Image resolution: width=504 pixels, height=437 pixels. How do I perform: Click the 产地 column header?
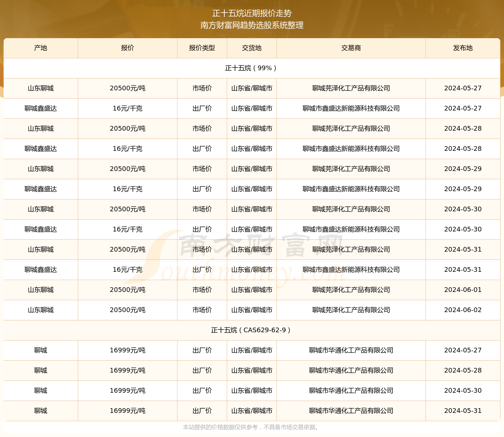click(41, 48)
